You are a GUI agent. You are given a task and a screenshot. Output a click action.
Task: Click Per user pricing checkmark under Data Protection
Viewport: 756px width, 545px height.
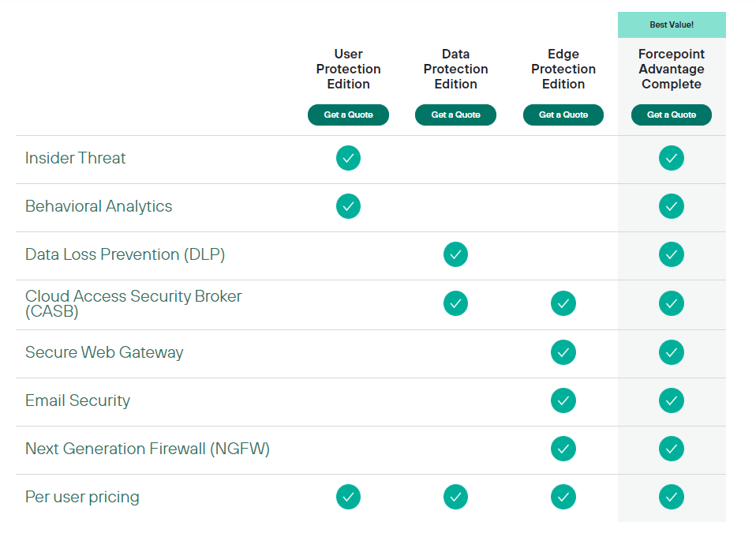[x=455, y=497]
